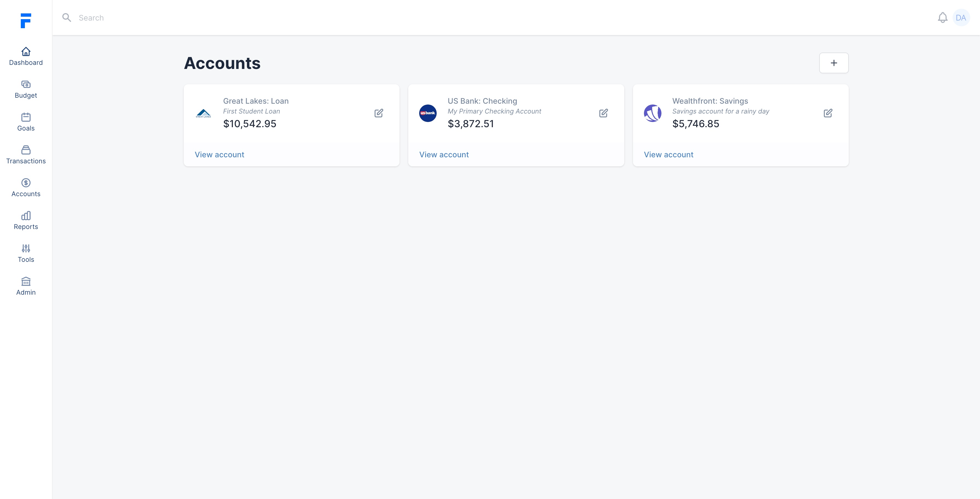Navigate to Transactions

tap(26, 155)
